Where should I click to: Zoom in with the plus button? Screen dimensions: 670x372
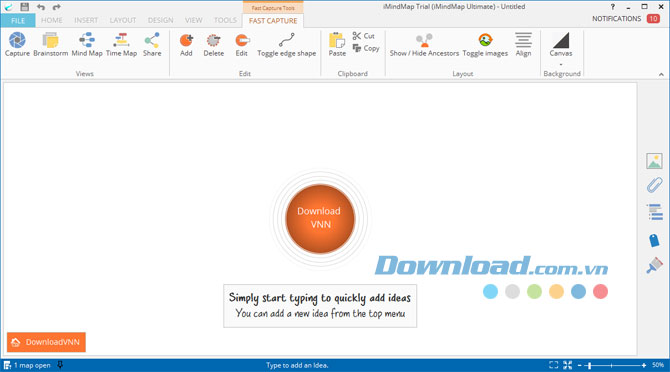click(x=644, y=366)
